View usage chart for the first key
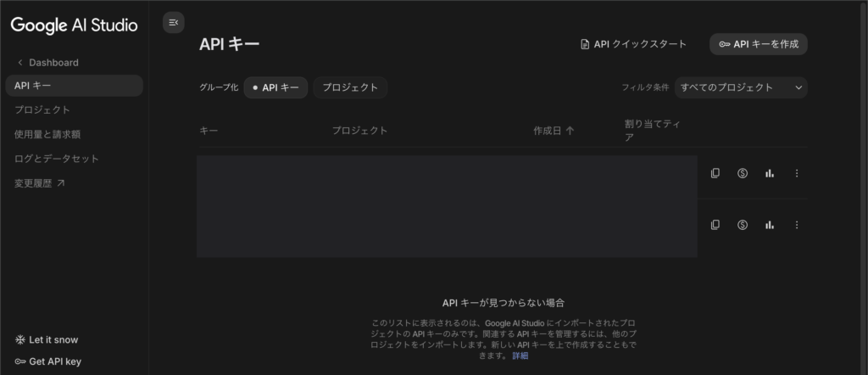The width and height of the screenshot is (868, 375). pyautogui.click(x=770, y=173)
